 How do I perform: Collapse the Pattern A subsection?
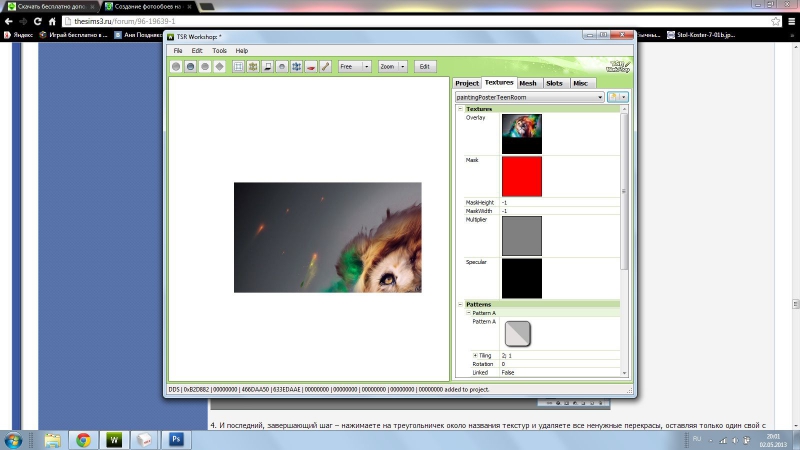[x=468, y=313]
